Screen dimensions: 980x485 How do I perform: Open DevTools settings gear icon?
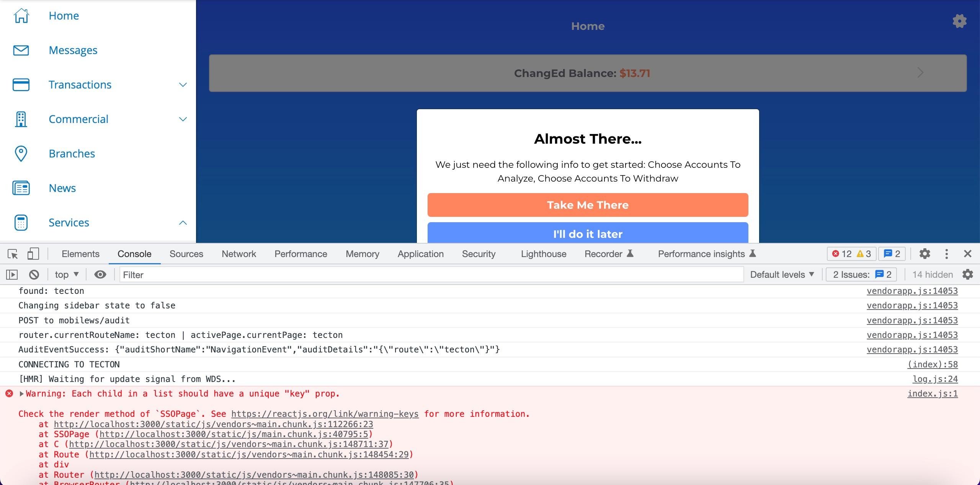pos(924,254)
